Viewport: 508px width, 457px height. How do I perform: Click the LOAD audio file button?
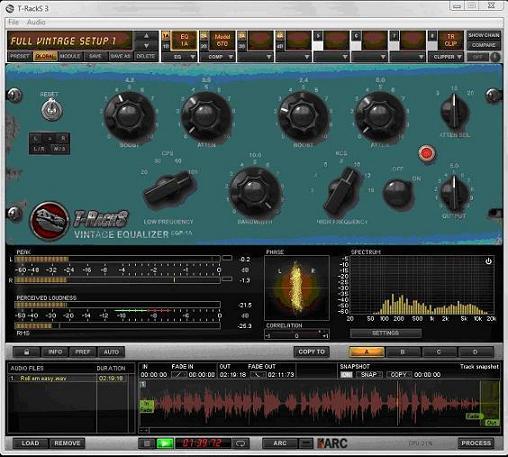tap(30, 443)
